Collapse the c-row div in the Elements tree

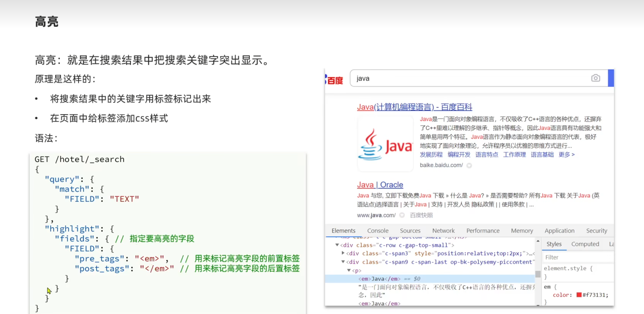pyautogui.click(x=337, y=245)
